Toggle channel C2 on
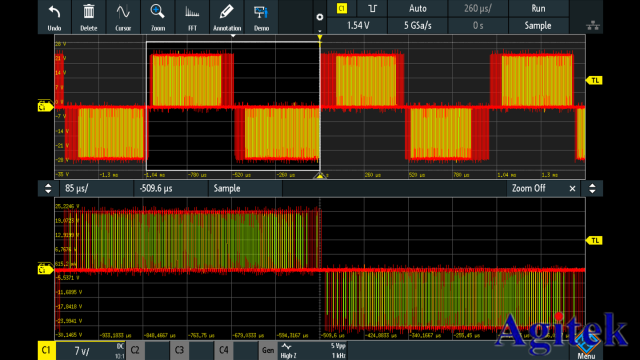Viewport: 640px width, 360px height. (135, 350)
